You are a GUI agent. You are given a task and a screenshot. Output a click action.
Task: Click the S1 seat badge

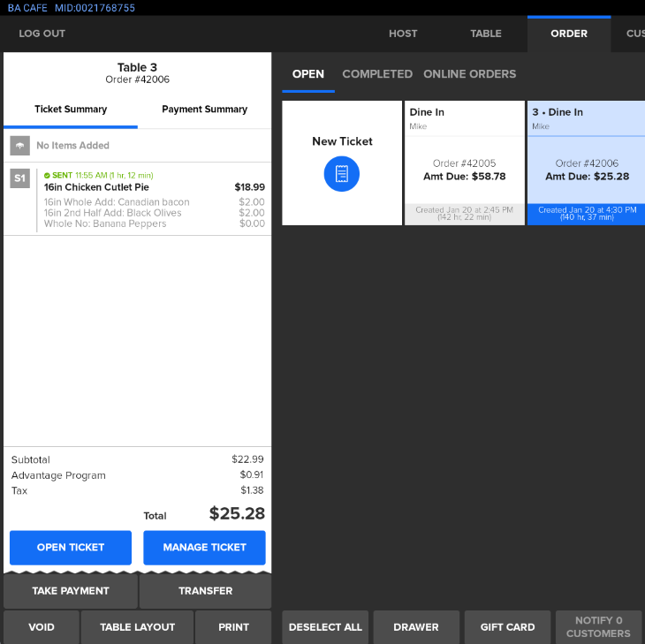pos(19,178)
